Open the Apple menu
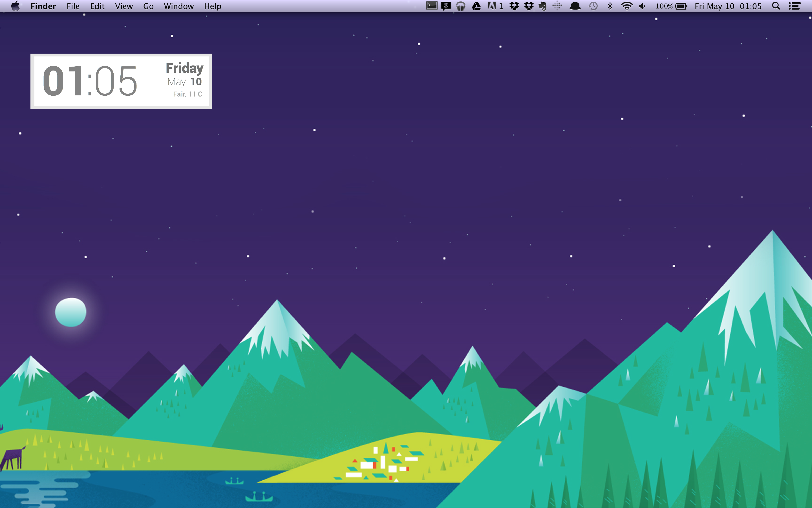This screenshot has width=812, height=508. click(x=16, y=6)
